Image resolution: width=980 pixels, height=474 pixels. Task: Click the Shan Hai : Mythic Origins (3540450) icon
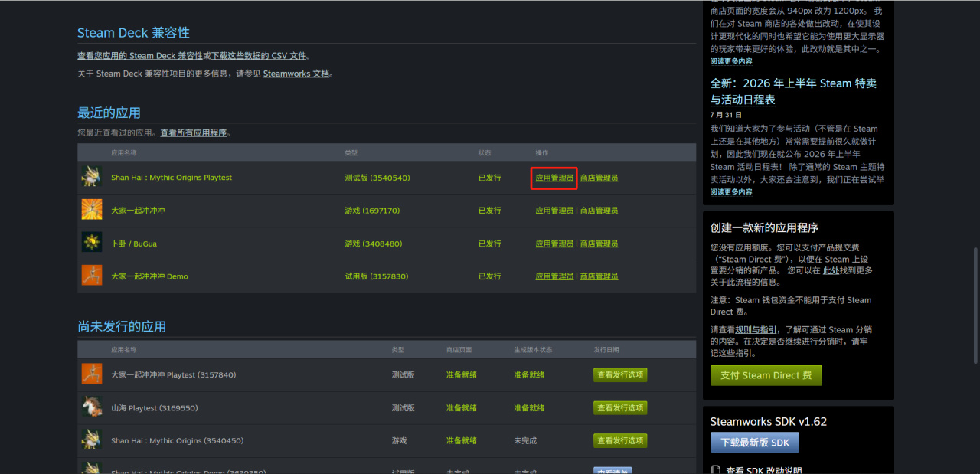pyautogui.click(x=92, y=440)
